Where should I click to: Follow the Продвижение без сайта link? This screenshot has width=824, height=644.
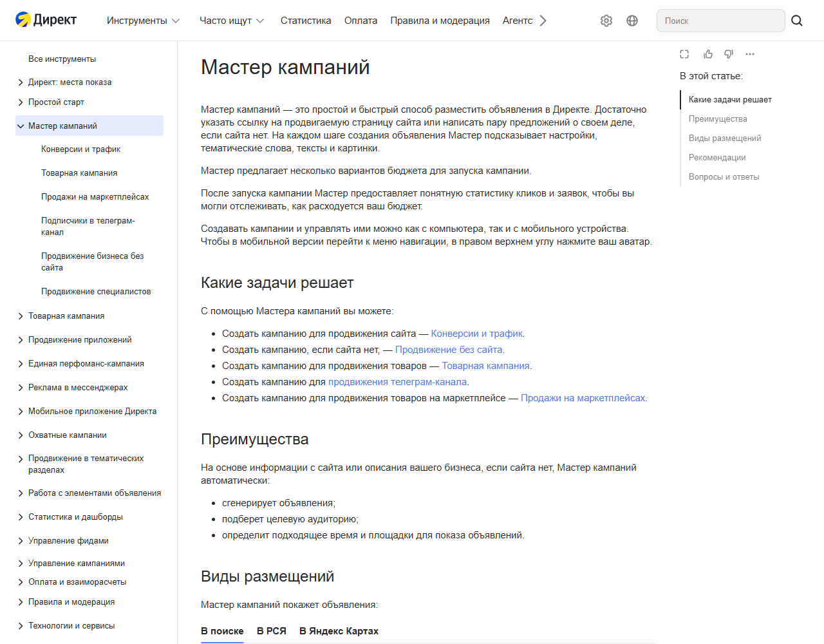pos(449,350)
